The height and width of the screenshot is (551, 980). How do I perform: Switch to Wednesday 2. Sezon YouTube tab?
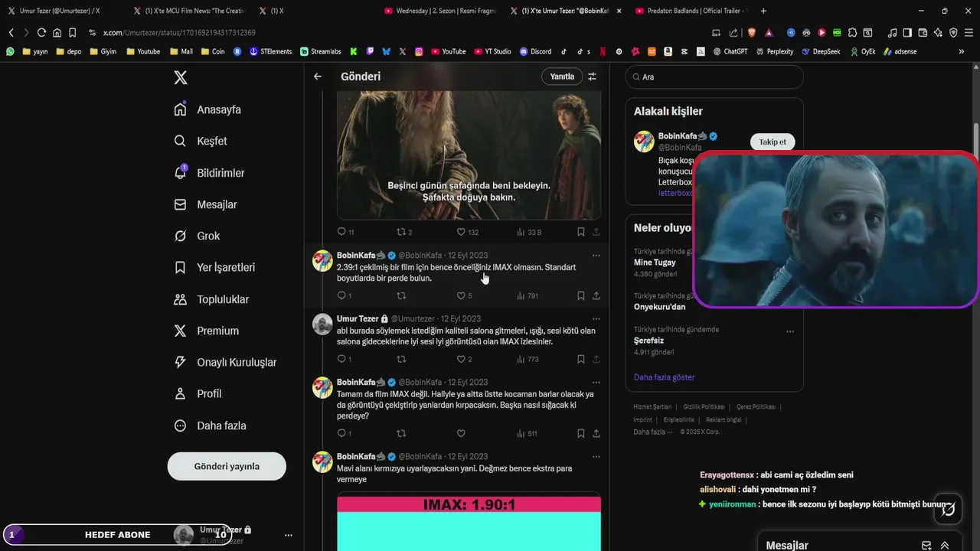pos(440,11)
